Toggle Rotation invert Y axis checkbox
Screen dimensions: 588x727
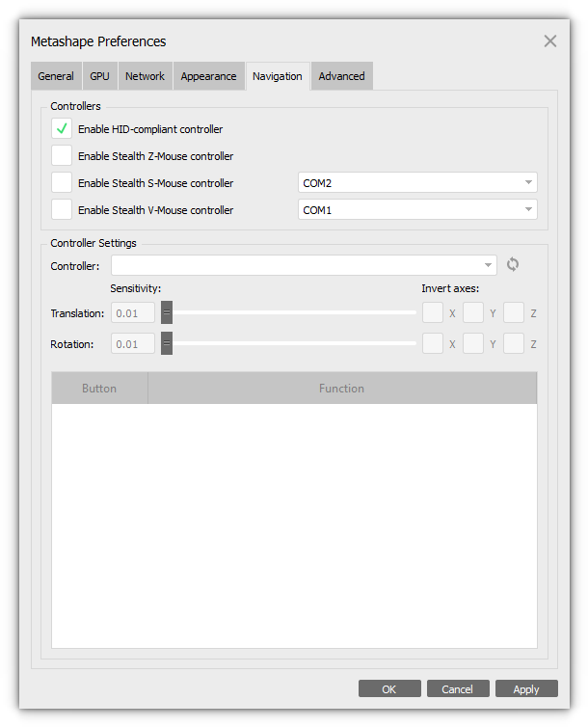point(473,343)
